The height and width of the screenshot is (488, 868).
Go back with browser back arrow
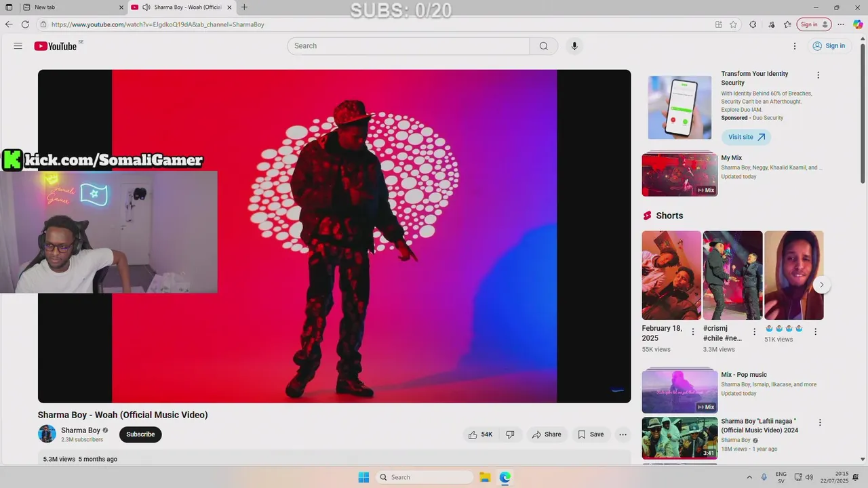coord(9,24)
